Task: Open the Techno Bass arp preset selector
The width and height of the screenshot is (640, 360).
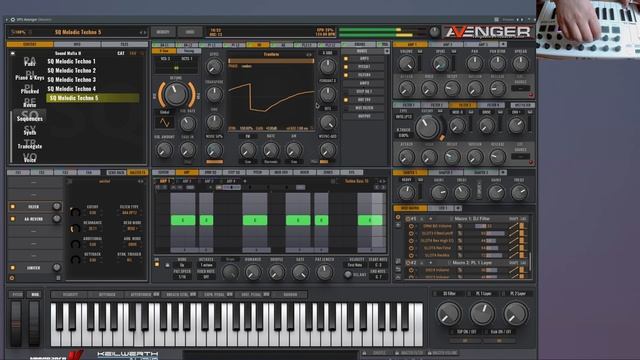Action: pos(356,181)
